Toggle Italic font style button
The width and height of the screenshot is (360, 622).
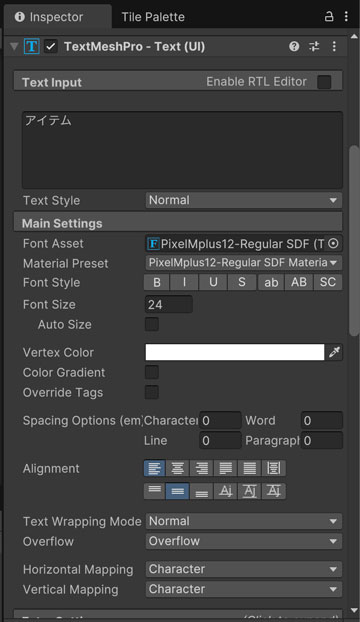(x=184, y=282)
